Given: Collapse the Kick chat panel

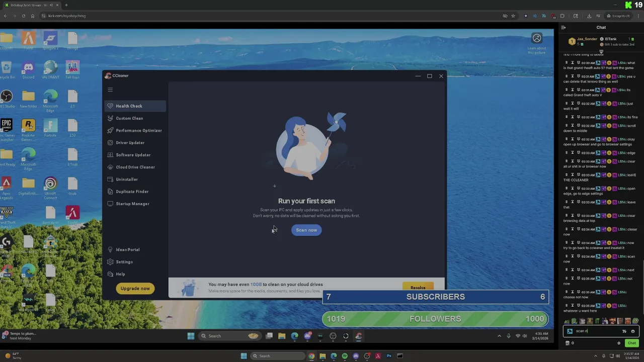Looking at the screenshot, I should pos(563,28).
